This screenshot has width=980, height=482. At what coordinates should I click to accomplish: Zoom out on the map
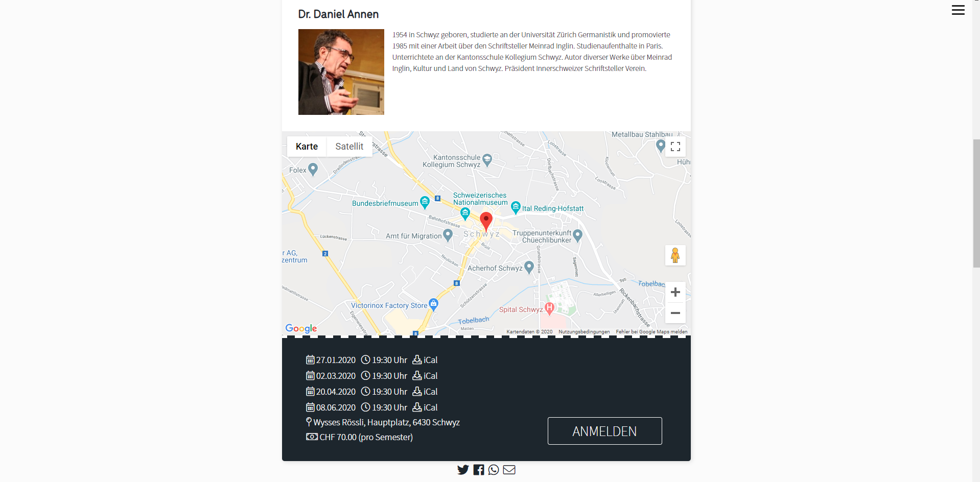click(x=675, y=313)
